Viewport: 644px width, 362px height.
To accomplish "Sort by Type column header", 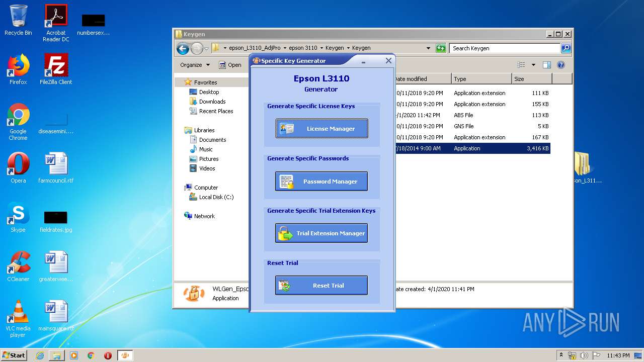I will (481, 79).
